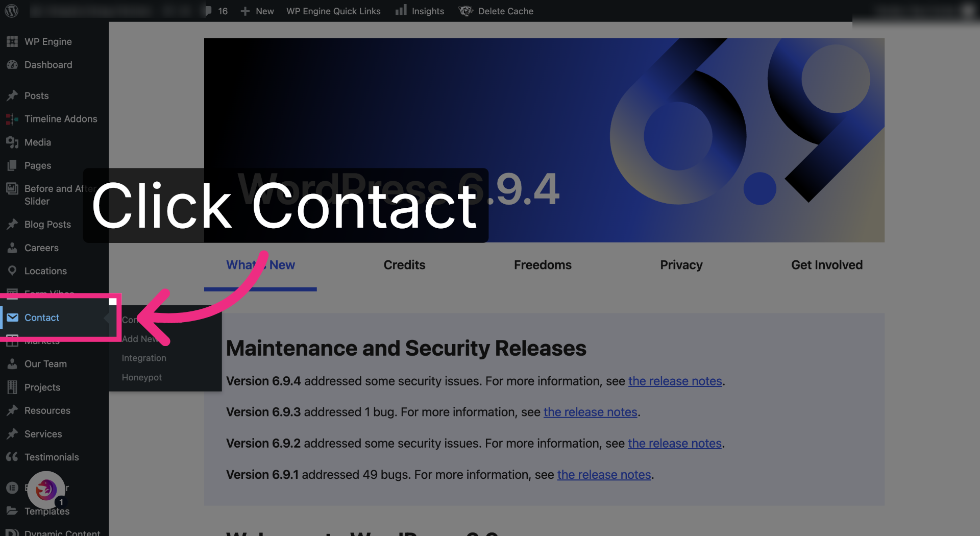Click the Blog Posts pin icon
Viewport: 980px width, 536px height.
[12, 224]
